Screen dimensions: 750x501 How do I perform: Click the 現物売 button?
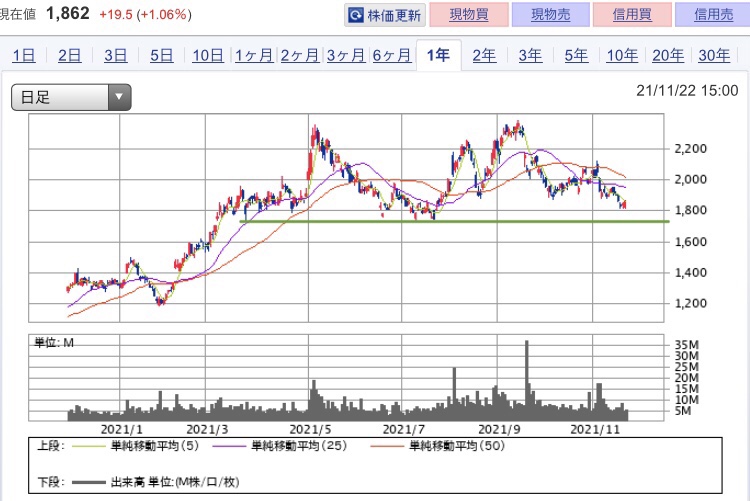point(551,15)
